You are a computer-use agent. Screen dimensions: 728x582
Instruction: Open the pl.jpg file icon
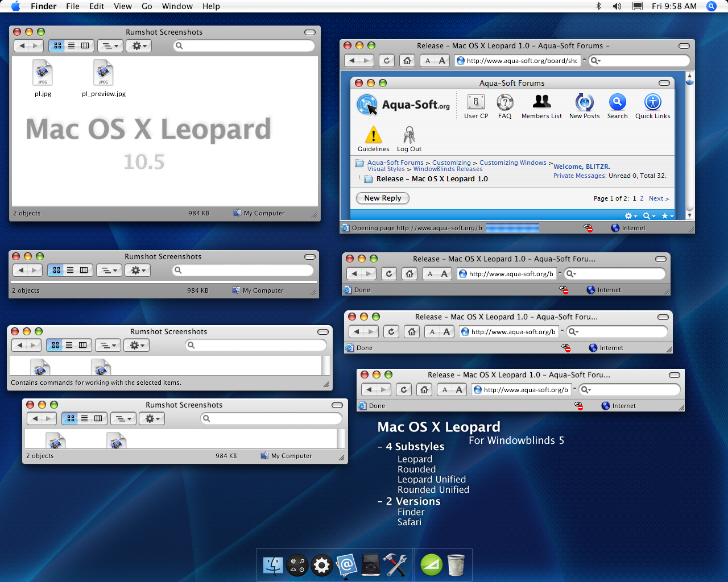point(43,73)
